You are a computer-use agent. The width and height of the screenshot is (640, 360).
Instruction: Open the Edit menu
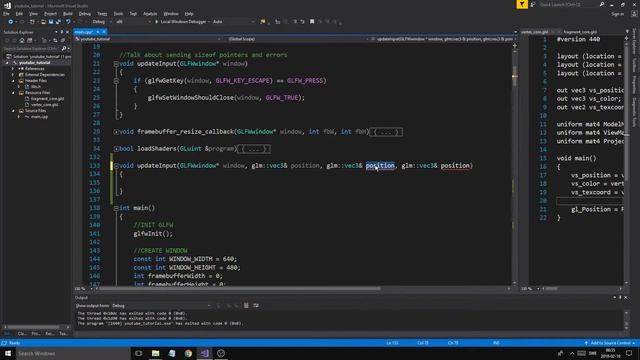coord(19,13)
